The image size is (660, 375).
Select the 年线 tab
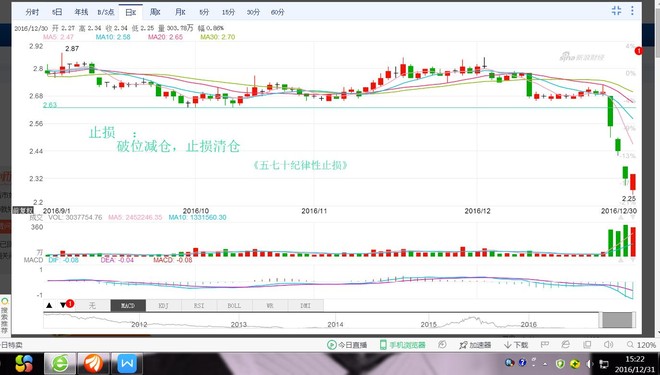coord(81,12)
